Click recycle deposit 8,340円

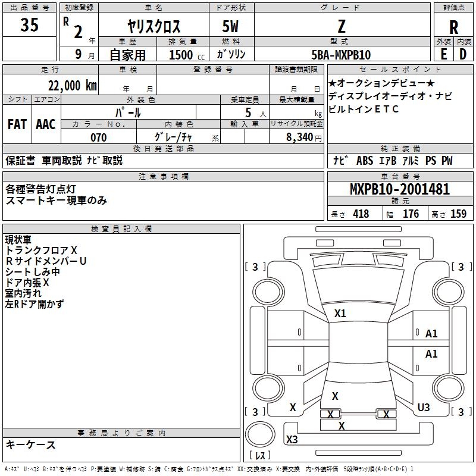(x=304, y=137)
